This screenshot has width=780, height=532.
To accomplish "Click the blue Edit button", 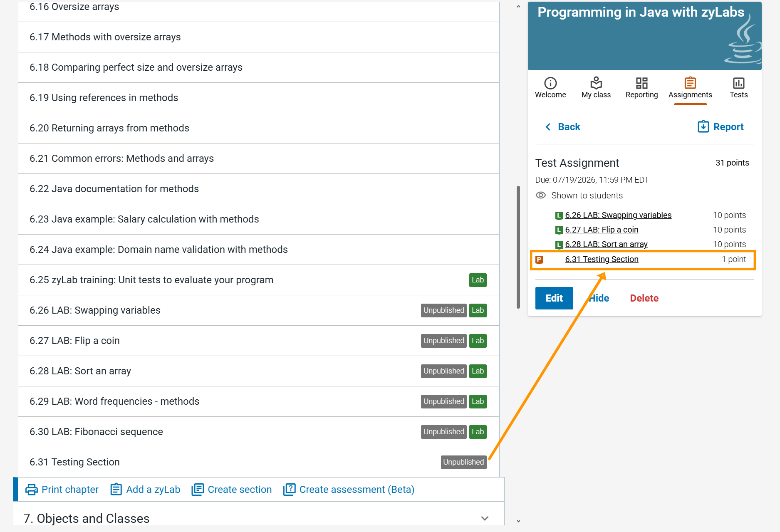I will 554,298.
